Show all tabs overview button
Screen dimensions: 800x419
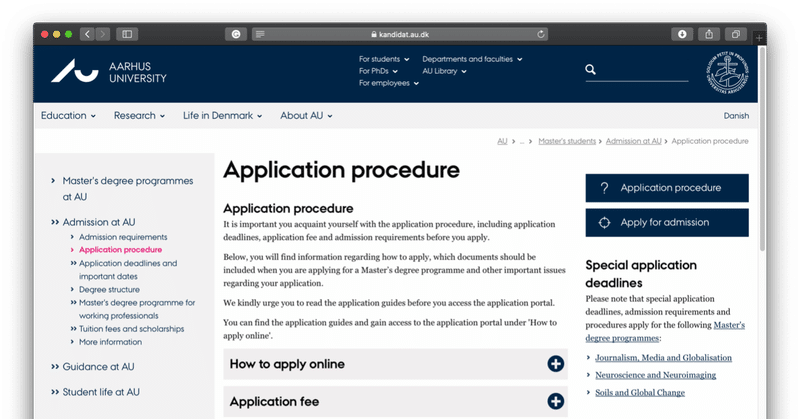(736, 34)
